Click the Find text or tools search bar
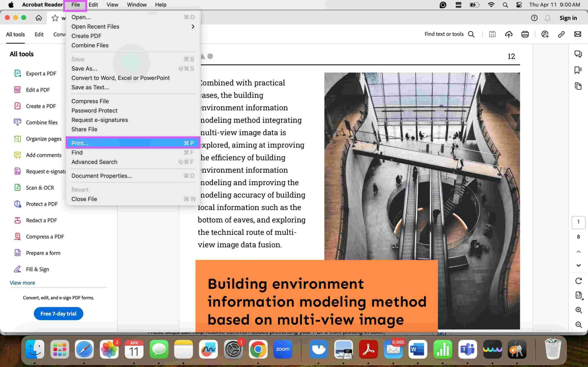This screenshot has height=367, width=588. (x=449, y=34)
